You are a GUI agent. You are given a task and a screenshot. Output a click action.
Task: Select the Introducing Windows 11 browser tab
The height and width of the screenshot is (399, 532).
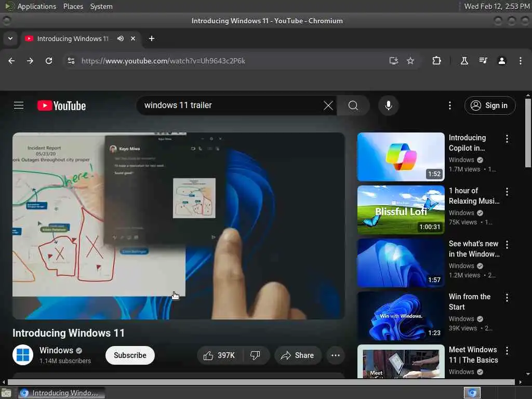(81, 38)
